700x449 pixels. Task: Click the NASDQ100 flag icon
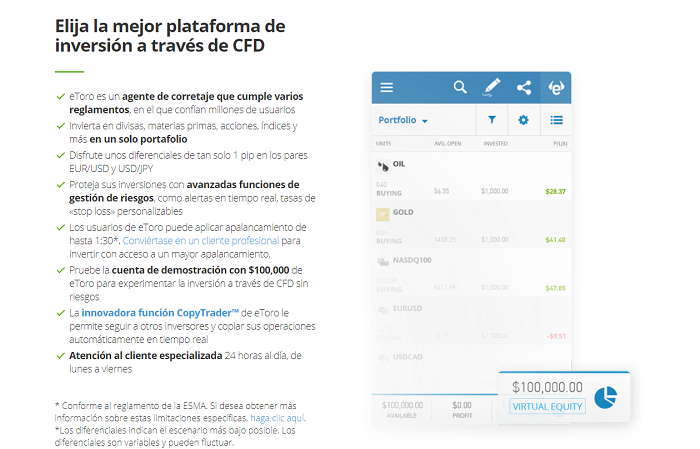click(x=383, y=262)
